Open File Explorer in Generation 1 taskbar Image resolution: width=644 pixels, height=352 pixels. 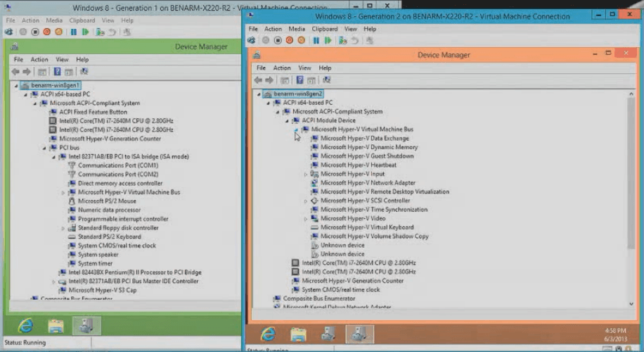(x=56, y=326)
